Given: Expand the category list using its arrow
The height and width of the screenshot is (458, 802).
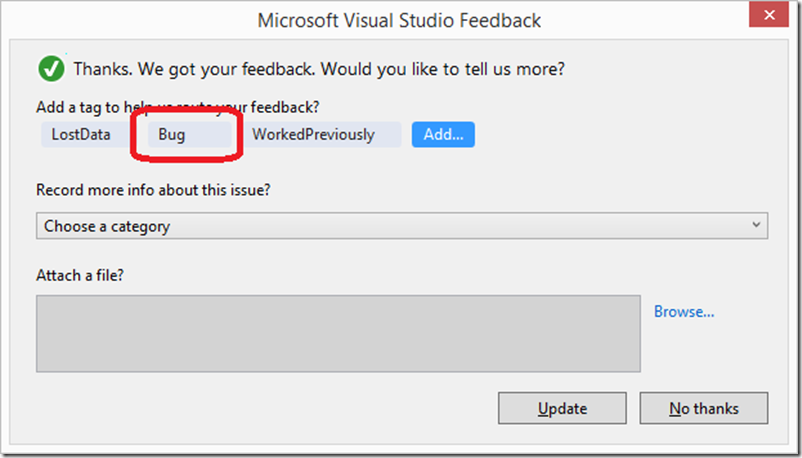Looking at the screenshot, I should pos(757,226).
